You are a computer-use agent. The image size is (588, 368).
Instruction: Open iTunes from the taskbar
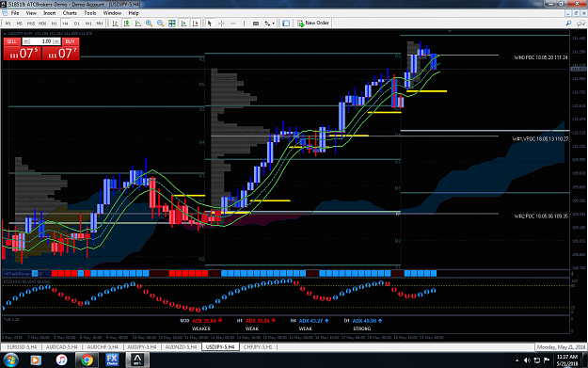61,360
